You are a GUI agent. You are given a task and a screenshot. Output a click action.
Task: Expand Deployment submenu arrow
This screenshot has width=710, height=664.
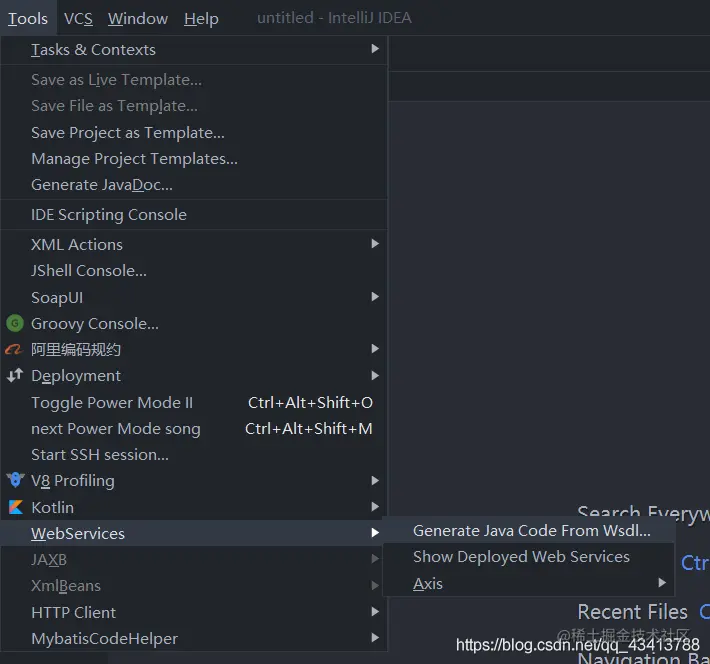[x=375, y=375]
